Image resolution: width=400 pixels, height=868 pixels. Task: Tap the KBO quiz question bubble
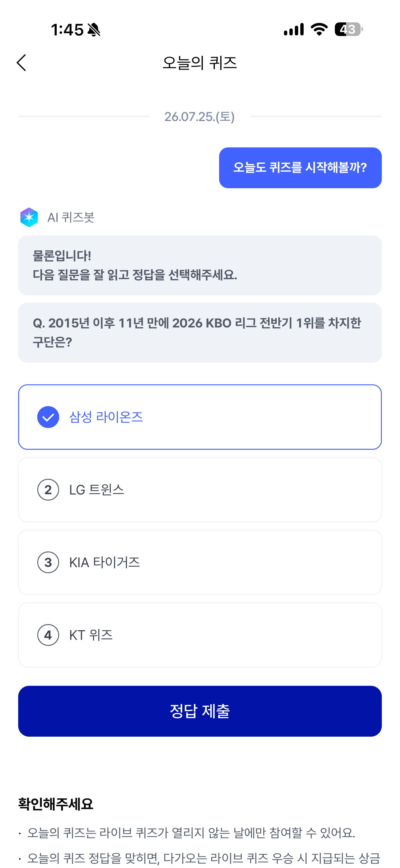[200, 333]
